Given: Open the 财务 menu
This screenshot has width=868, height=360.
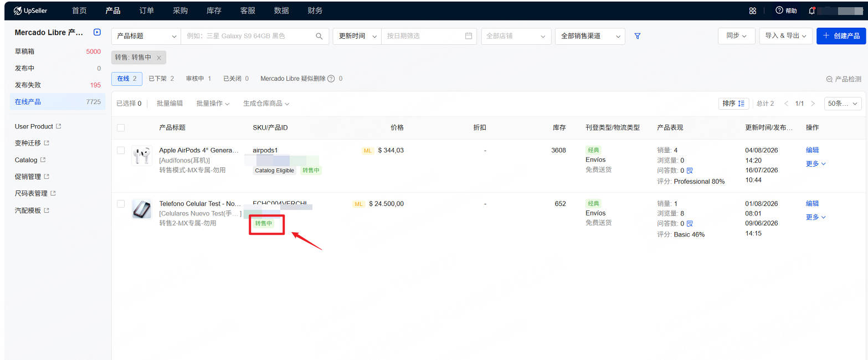Looking at the screenshot, I should [315, 11].
